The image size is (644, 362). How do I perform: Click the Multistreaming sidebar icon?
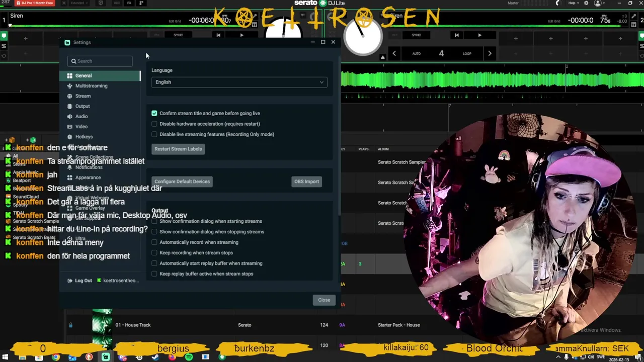[x=69, y=85]
